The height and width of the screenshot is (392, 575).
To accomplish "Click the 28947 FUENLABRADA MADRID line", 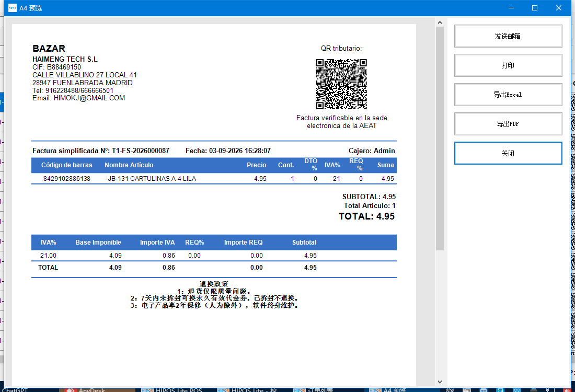I will pos(82,83).
